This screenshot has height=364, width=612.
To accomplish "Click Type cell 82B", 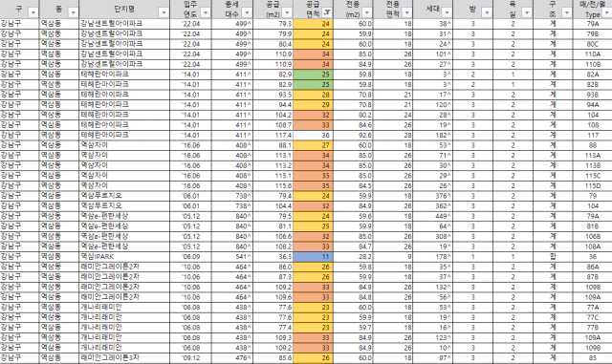I will tap(593, 85).
